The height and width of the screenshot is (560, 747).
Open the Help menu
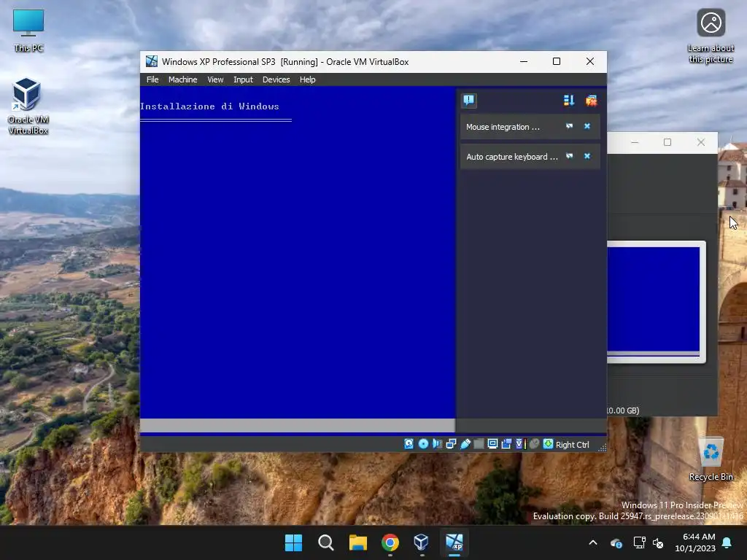point(307,79)
